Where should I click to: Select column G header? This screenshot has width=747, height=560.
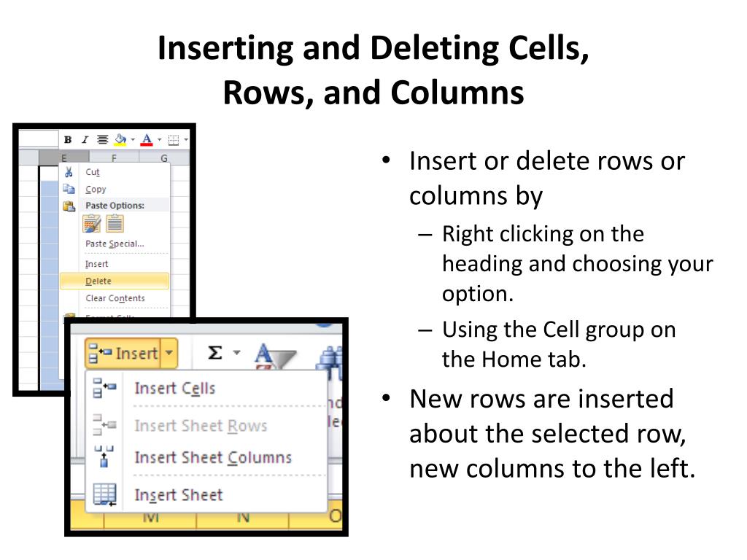coord(164,157)
